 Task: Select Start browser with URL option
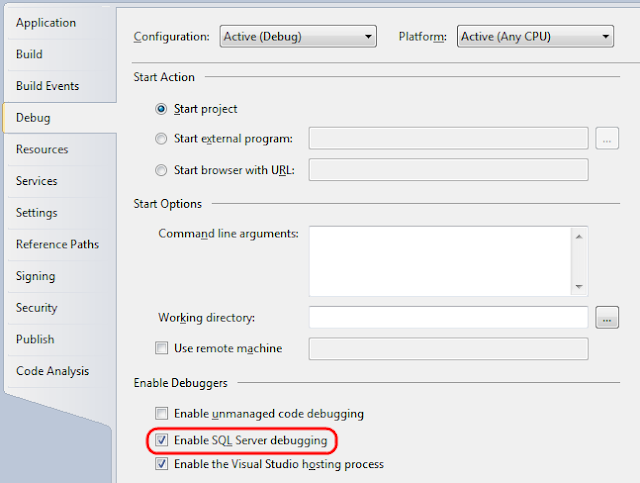[x=162, y=170]
